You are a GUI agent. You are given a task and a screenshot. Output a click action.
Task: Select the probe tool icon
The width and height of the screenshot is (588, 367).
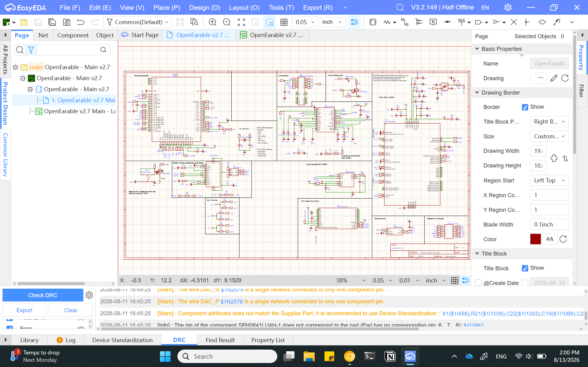pyautogui.click(x=557, y=22)
